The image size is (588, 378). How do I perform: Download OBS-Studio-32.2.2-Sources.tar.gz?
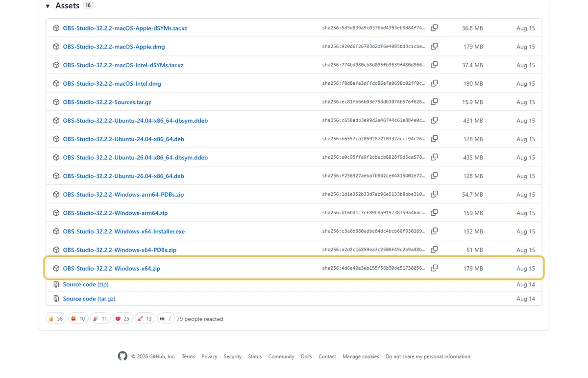click(x=107, y=102)
